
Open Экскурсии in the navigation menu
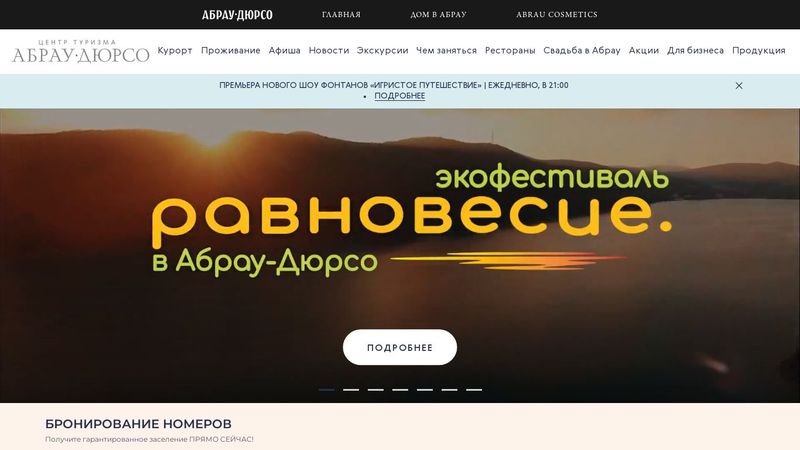383,51
